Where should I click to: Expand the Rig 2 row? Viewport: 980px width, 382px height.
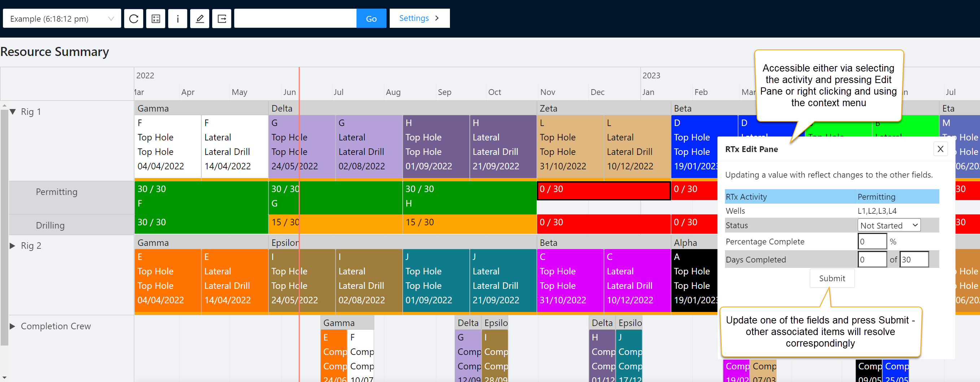click(13, 246)
